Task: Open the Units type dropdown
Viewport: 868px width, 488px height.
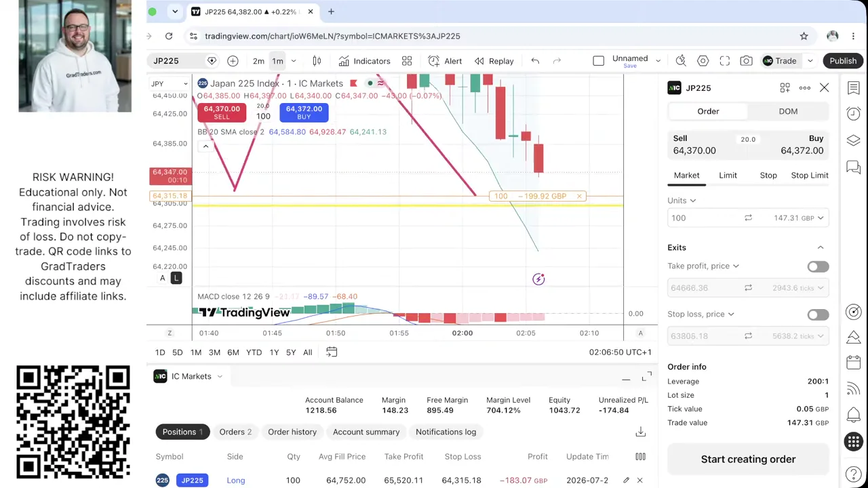Action: [682, 201]
